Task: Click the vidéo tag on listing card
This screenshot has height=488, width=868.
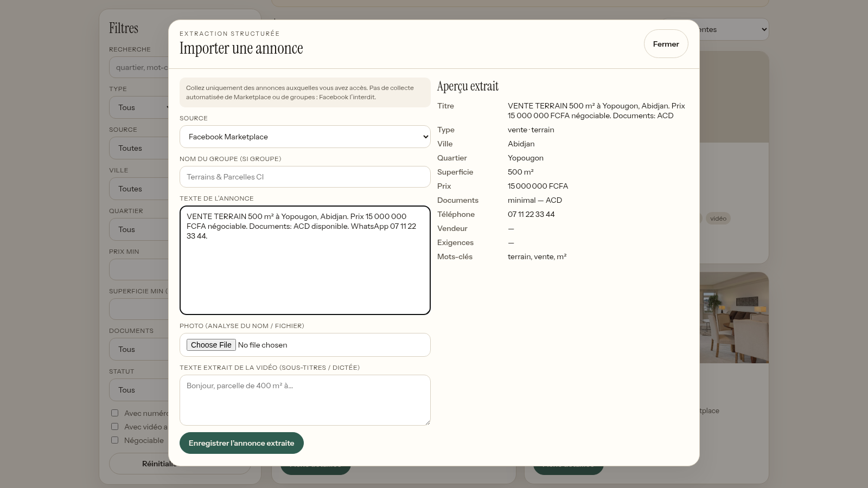Action: (x=718, y=219)
